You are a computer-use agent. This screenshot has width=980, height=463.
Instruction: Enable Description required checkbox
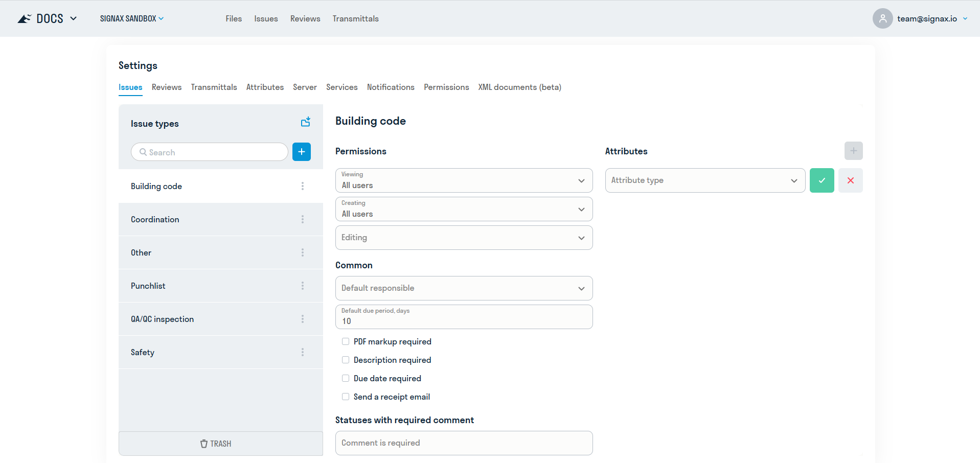click(x=346, y=360)
